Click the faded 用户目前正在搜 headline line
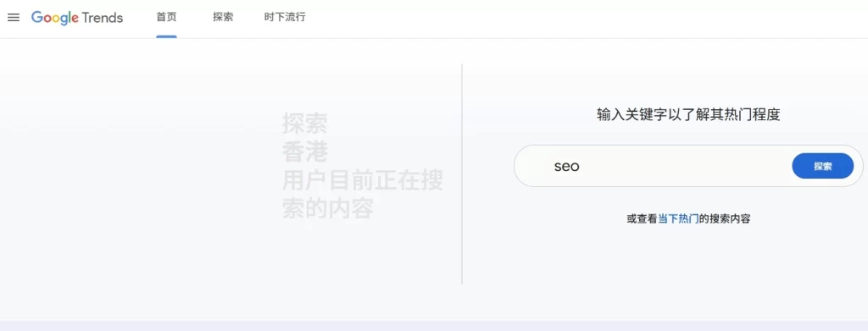Screen dimensions: 868x331 click(x=363, y=180)
